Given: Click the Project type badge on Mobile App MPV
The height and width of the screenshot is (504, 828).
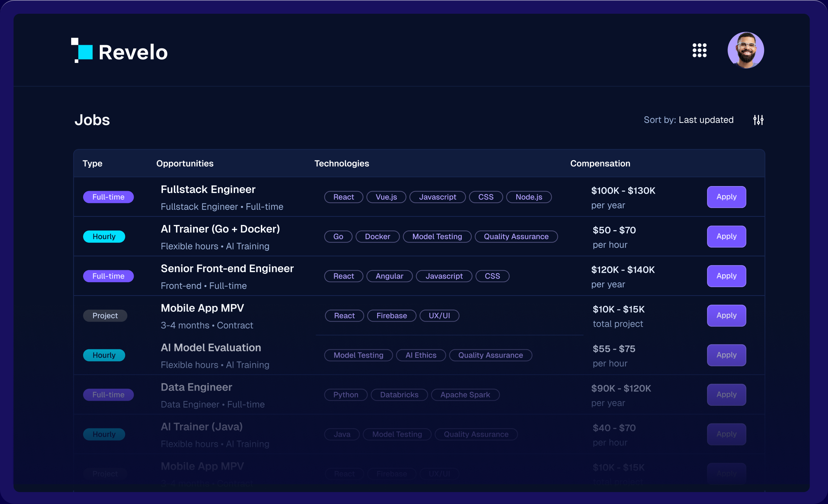Looking at the screenshot, I should click(x=105, y=316).
